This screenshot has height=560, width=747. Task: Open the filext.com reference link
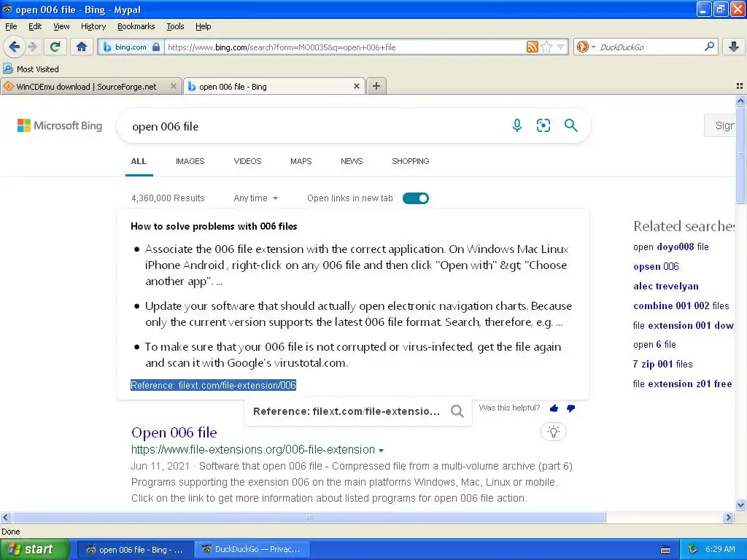tap(213, 385)
